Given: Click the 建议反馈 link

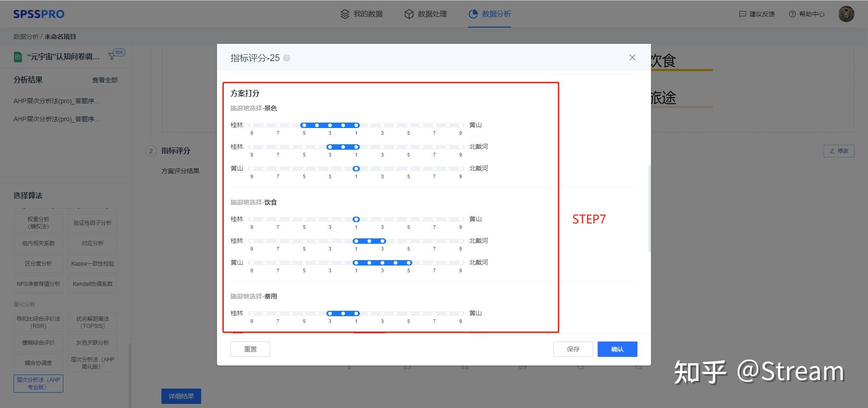Looking at the screenshot, I should click(757, 14).
